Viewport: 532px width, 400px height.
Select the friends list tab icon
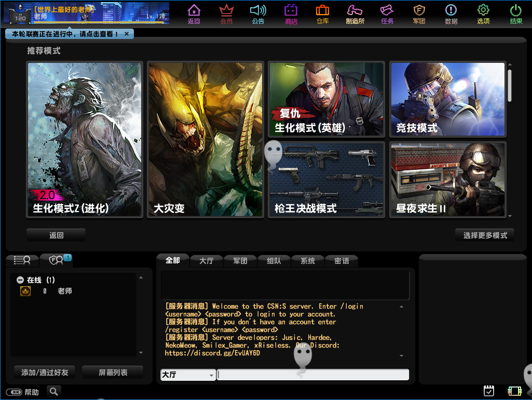click(x=22, y=260)
